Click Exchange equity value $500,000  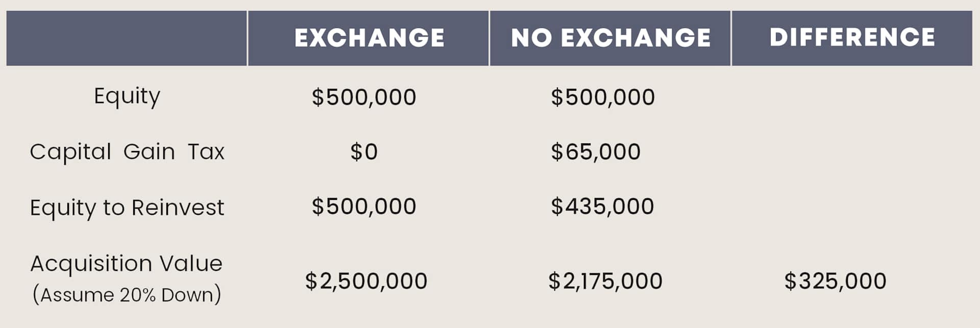[364, 97]
